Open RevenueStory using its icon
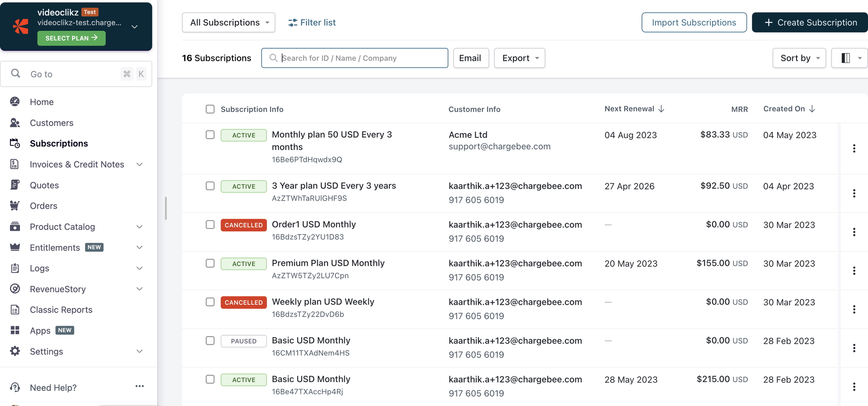The height and width of the screenshot is (406, 868). tap(15, 289)
